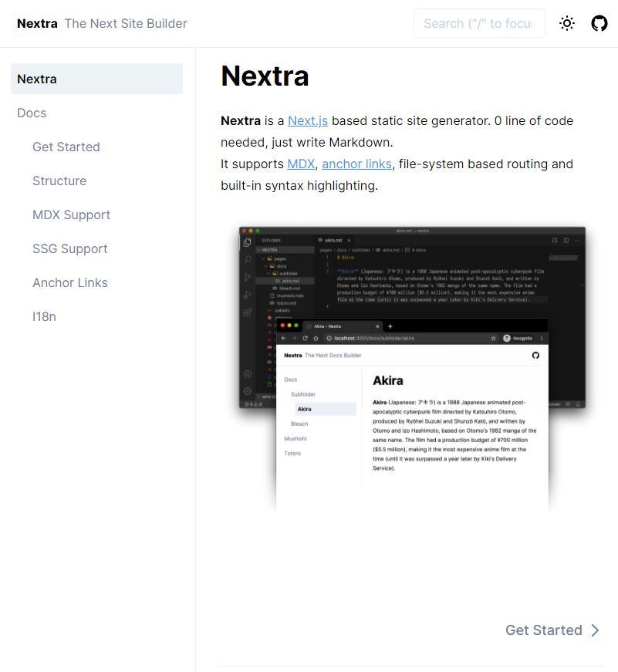Open the GitHub repository icon
618x672 pixels.
tap(599, 23)
